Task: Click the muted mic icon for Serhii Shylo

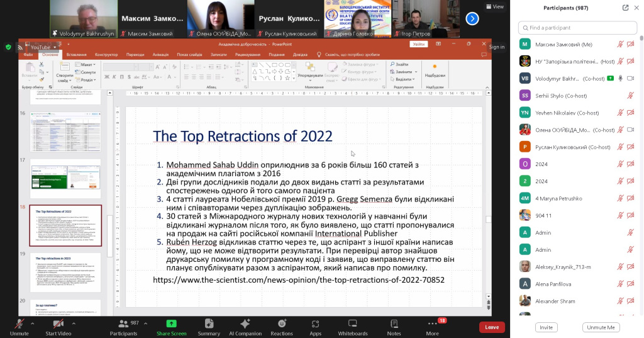Action: 630,96
